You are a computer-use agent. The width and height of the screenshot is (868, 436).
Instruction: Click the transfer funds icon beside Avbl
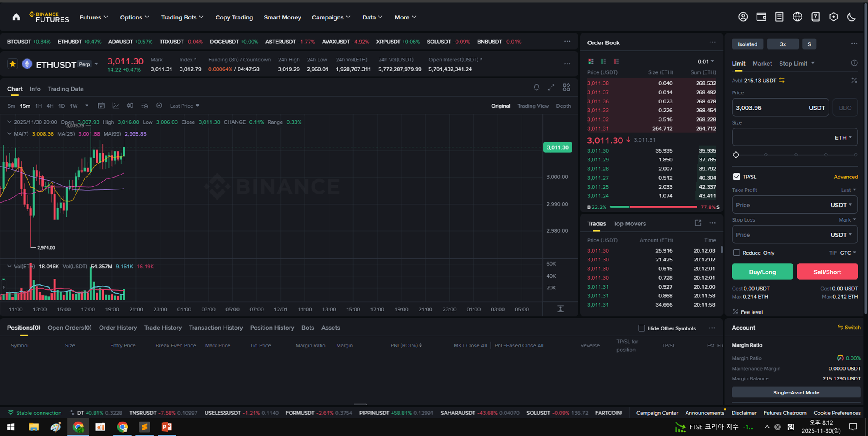pyautogui.click(x=782, y=80)
